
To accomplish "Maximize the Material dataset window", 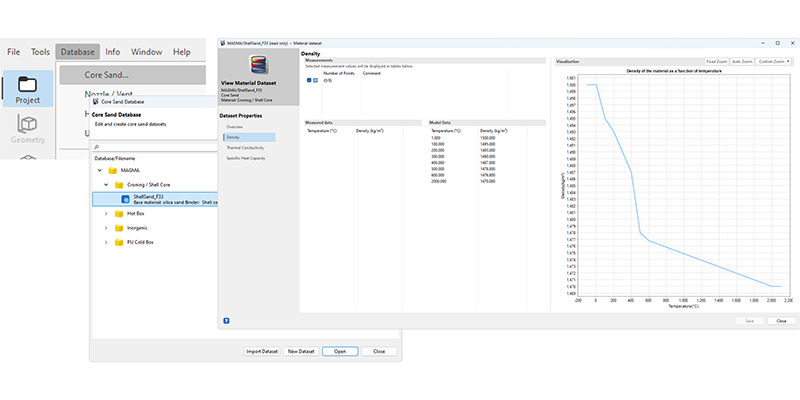I will (x=777, y=43).
